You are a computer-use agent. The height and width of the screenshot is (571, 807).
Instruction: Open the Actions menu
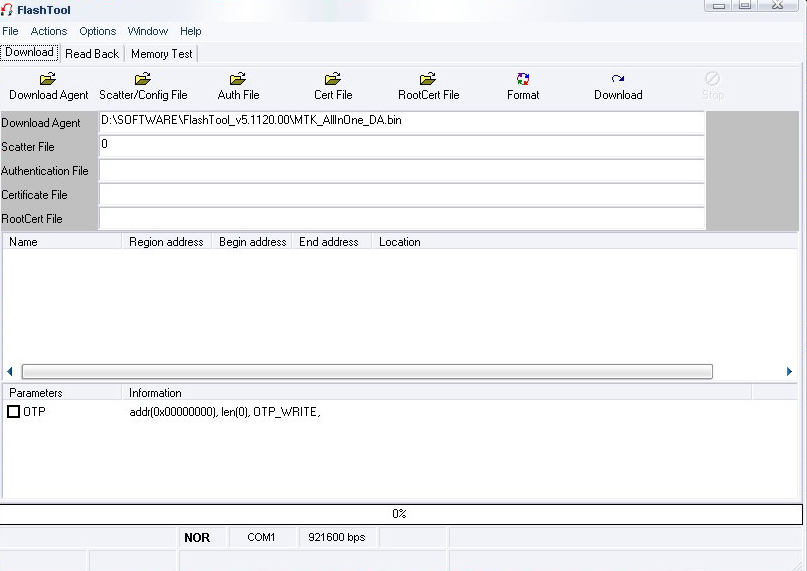click(49, 31)
